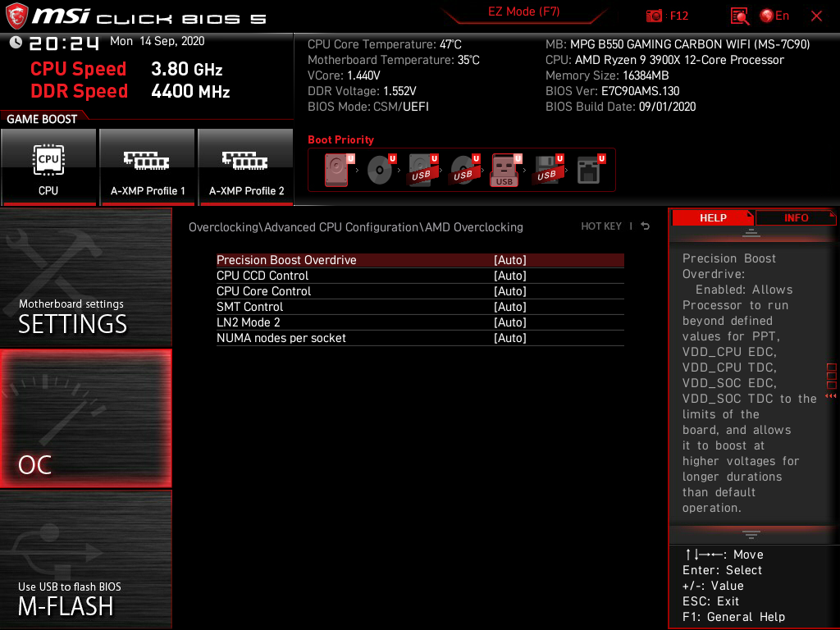Click the HOT KEY label
Screen dimensions: 840x630
pyautogui.click(x=601, y=226)
